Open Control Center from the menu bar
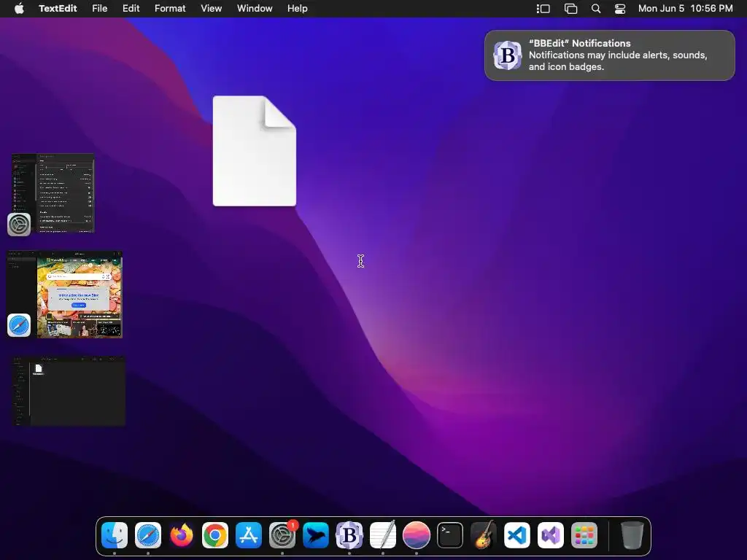 coord(620,9)
